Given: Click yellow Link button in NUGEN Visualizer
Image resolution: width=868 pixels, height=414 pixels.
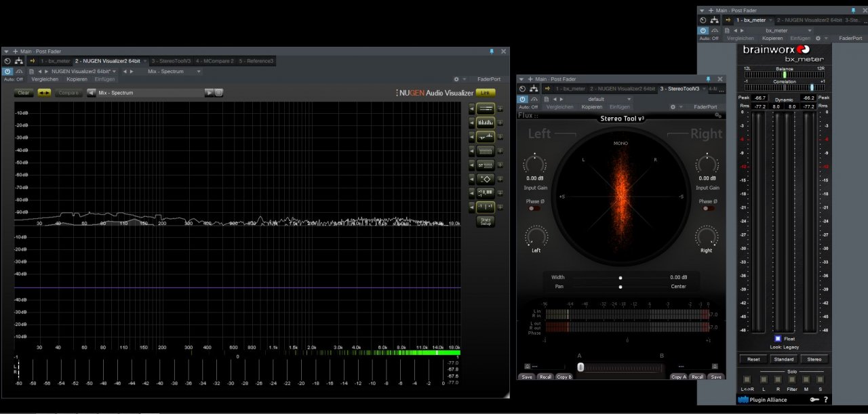Looking at the screenshot, I should point(486,92).
